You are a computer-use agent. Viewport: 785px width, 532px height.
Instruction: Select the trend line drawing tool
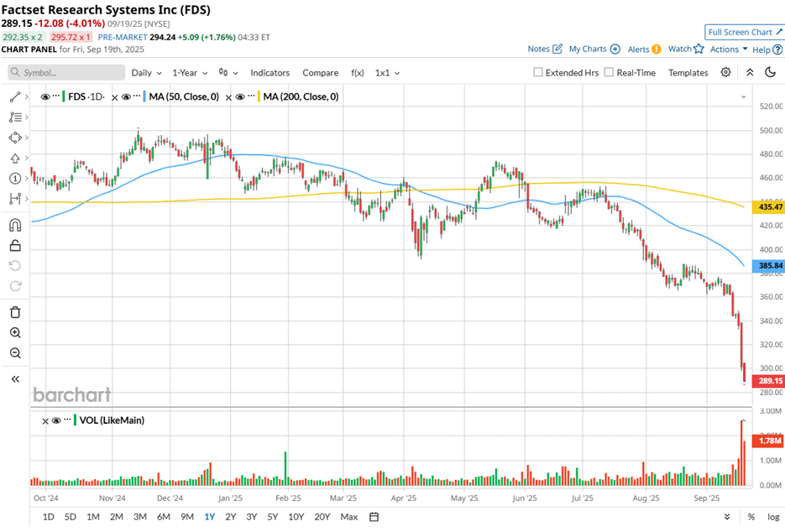(15, 97)
